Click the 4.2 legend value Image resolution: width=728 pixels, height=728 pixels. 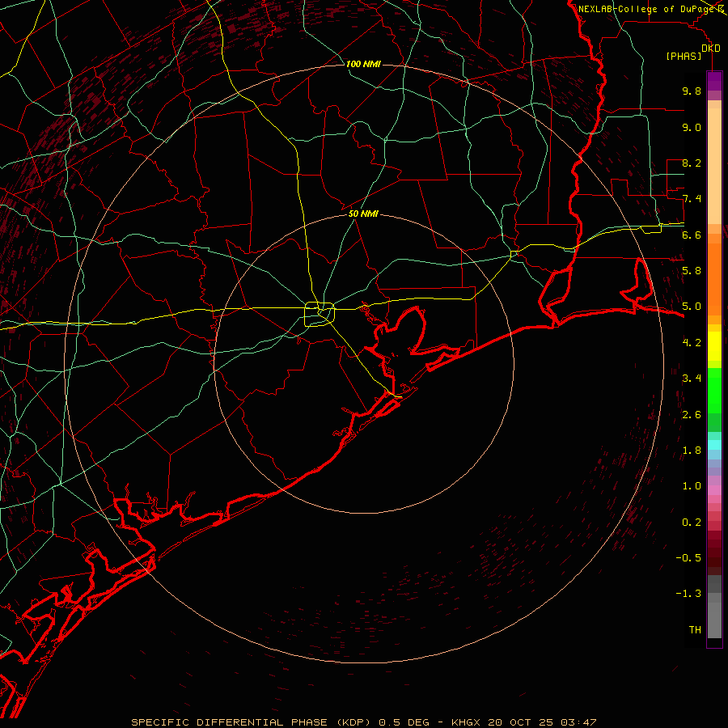coord(692,342)
